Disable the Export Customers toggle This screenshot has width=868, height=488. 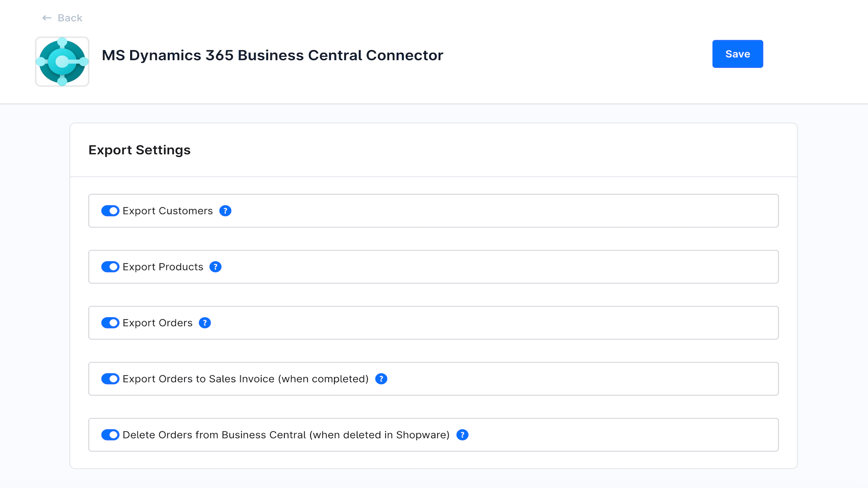[x=110, y=211]
